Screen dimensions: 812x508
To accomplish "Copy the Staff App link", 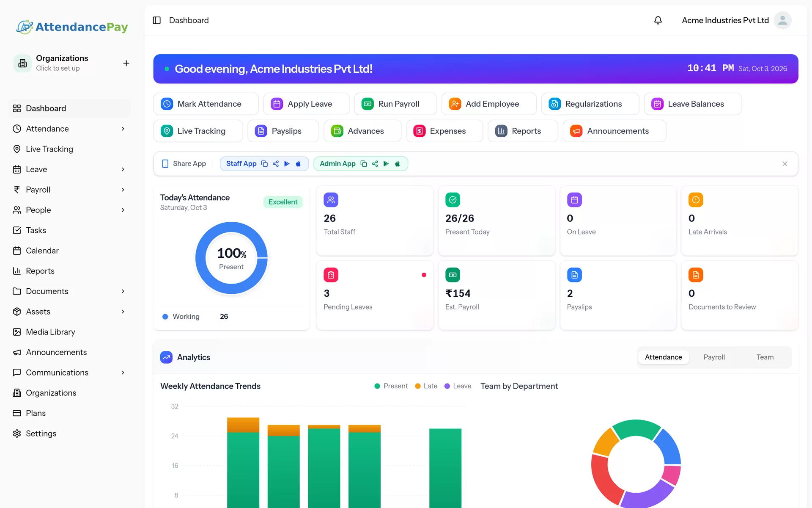I will tap(264, 164).
